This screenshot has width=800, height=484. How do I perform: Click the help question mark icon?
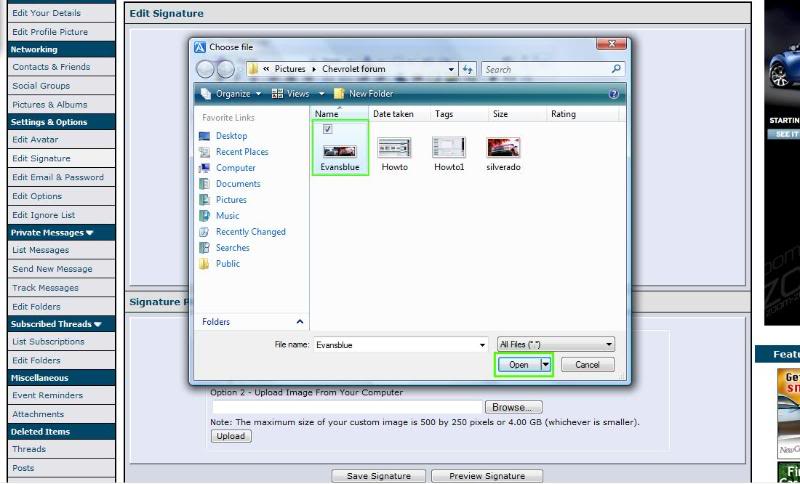coord(613,94)
